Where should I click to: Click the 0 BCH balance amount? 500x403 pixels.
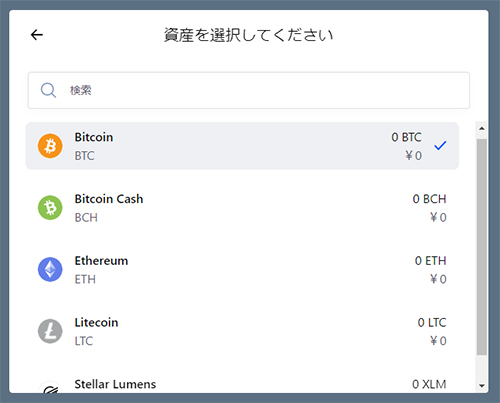tap(429, 199)
